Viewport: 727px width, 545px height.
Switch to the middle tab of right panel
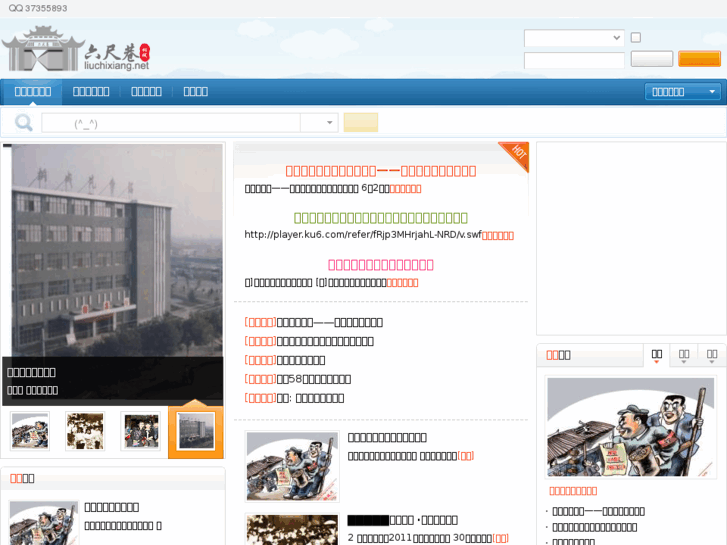click(684, 355)
